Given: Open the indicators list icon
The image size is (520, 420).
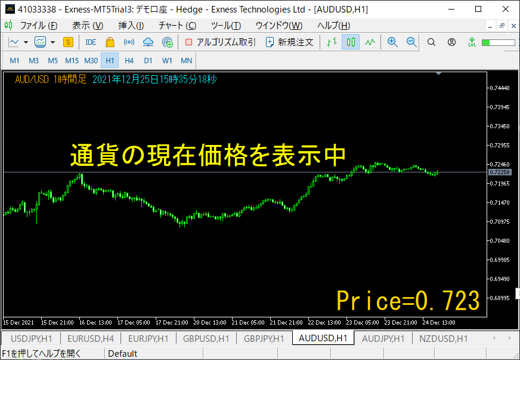Looking at the screenshot, I should [x=40, y=42].
